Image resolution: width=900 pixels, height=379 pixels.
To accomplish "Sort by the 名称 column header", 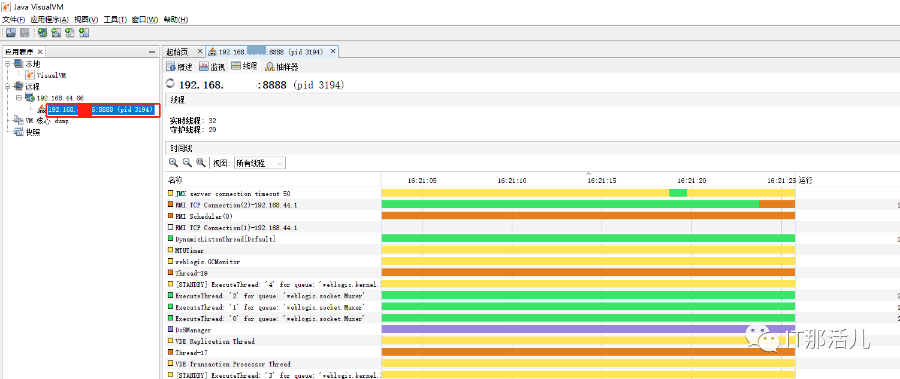I will [x=274, y=180].
